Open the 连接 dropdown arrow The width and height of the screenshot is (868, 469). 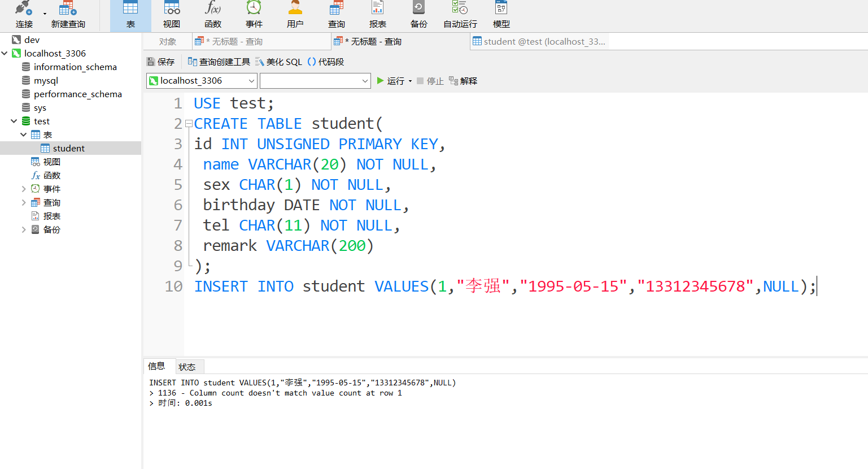coord(45,14)
